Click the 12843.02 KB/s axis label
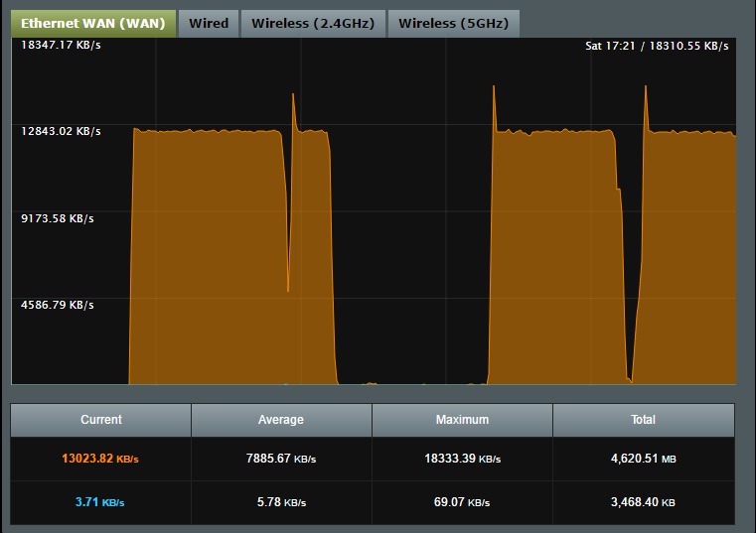 [61, 131]
